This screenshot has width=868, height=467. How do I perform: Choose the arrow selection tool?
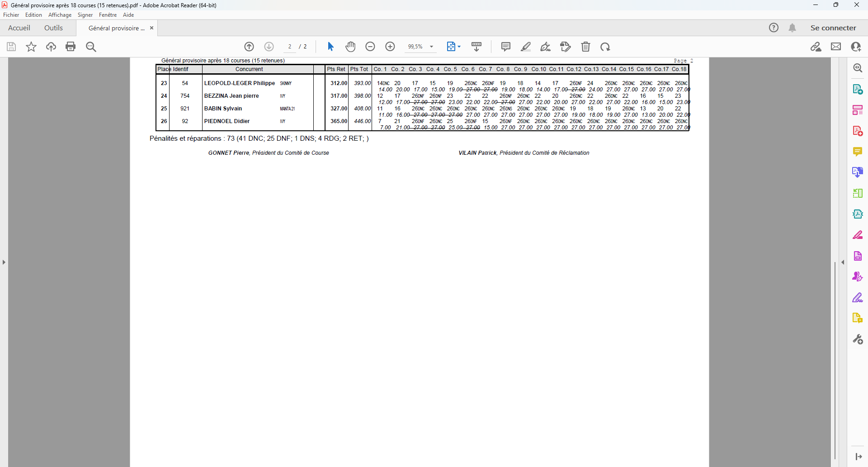[x=330, y=47]
